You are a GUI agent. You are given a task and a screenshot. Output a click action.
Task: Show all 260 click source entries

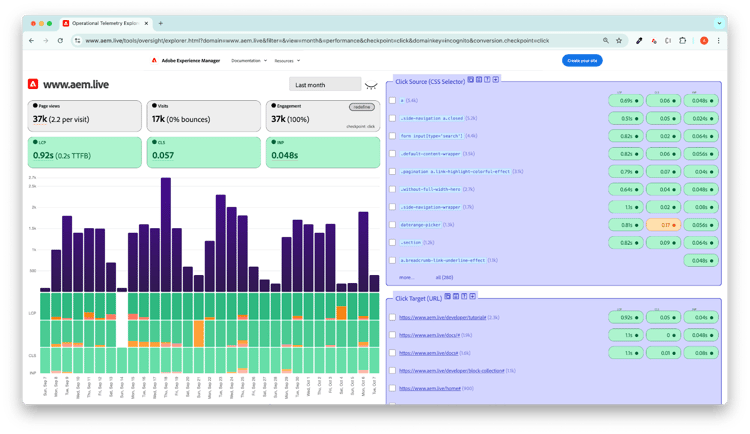pos(445,277)
